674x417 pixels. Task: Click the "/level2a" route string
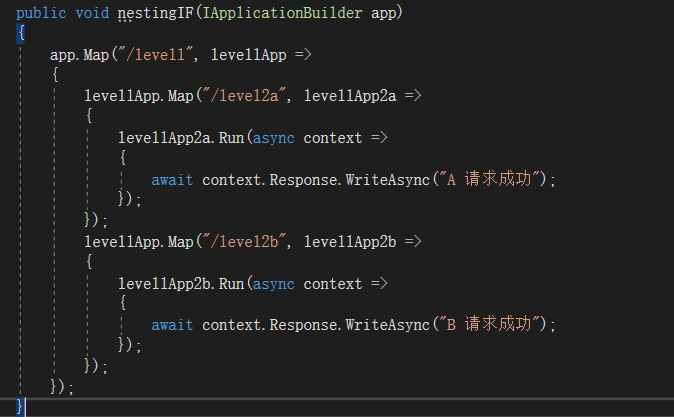[247, 96]
